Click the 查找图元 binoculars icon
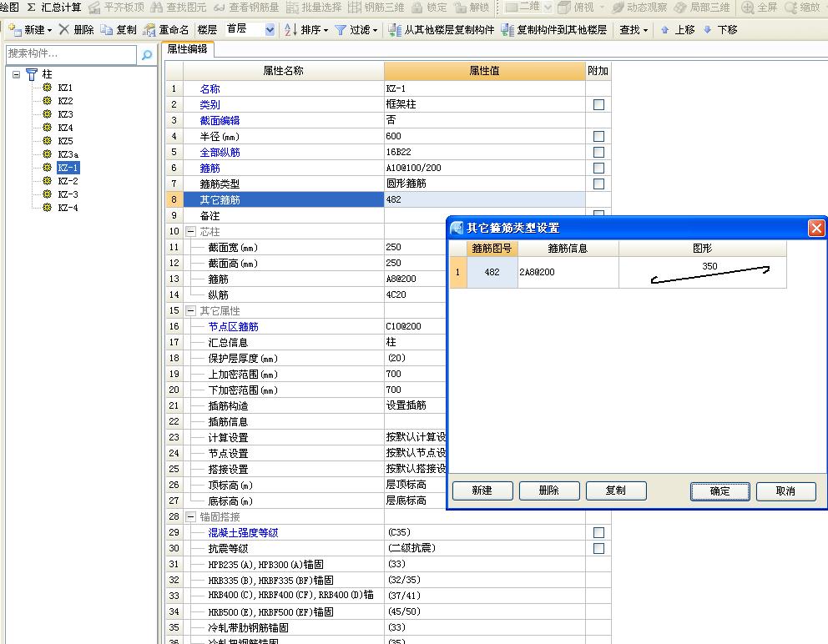This screenshot has height=644, width=828. point(156,8)
